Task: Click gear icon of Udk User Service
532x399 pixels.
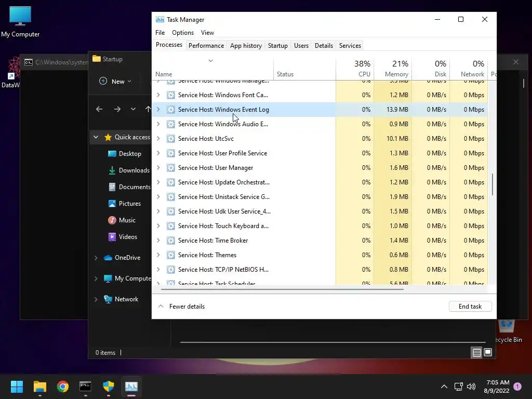Action: [x=170, y=211]
